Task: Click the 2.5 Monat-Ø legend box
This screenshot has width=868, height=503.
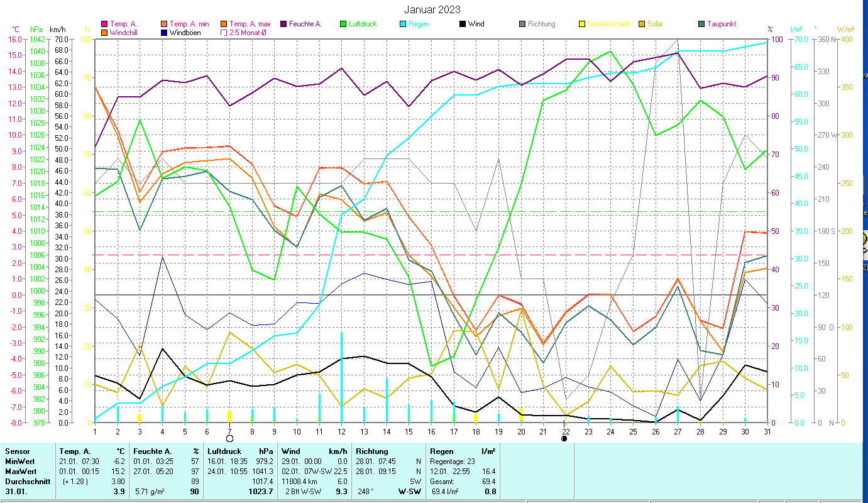Action: pos(223,32)
